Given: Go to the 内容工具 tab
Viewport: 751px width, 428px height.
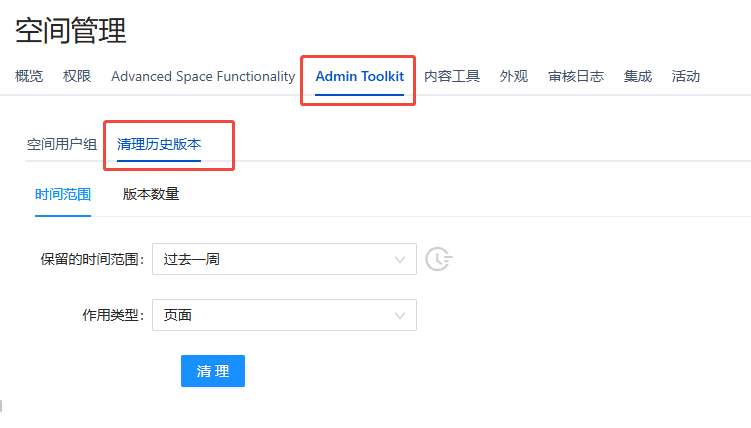Looking at the screenshot, I should [x=452, y=76].
